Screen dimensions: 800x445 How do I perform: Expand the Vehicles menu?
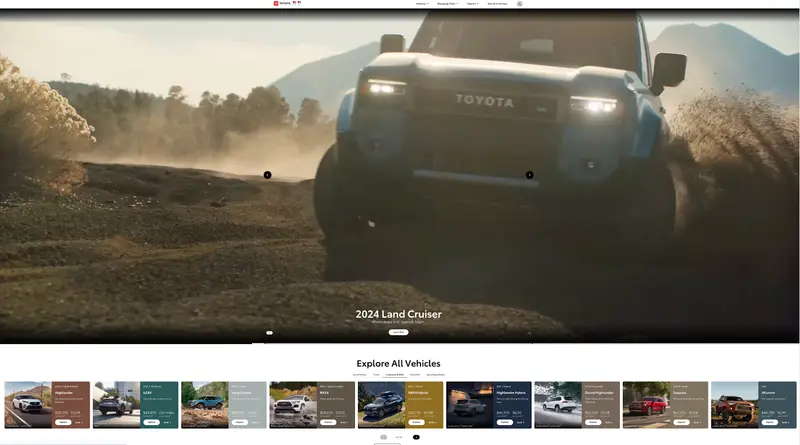(422, 4)
